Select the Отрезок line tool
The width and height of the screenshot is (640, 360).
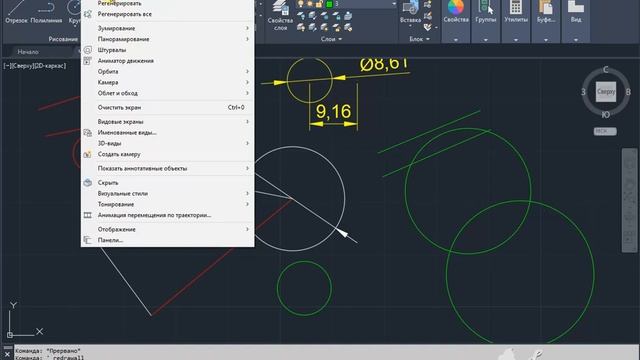click(x=16, y=12)
